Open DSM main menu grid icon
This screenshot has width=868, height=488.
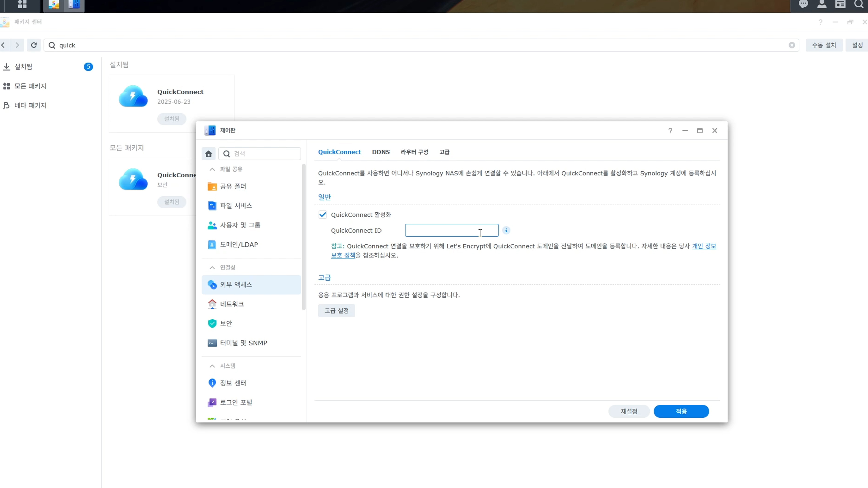coord(22,4)
